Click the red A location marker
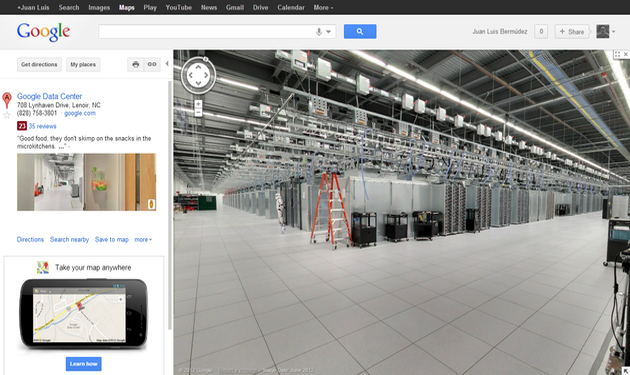 pos(7,100)
